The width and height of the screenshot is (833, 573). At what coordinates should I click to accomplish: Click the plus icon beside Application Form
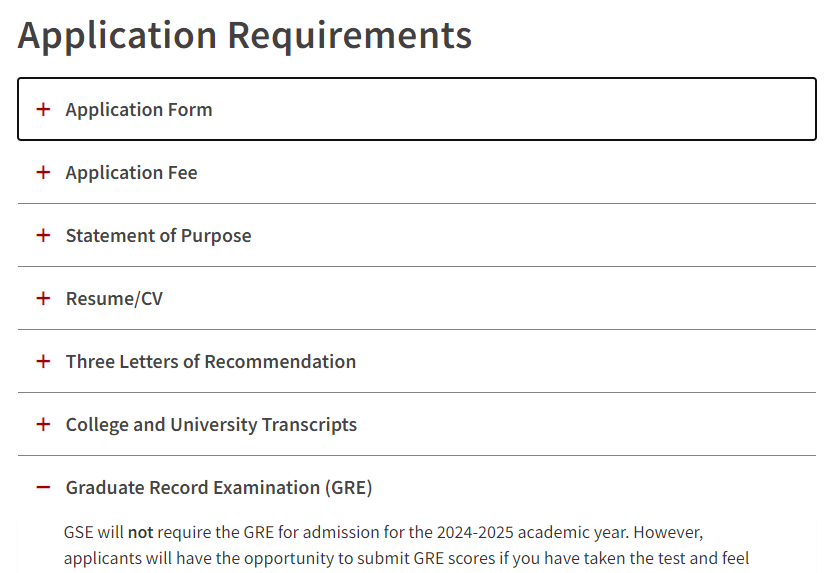tap(43, 109)
